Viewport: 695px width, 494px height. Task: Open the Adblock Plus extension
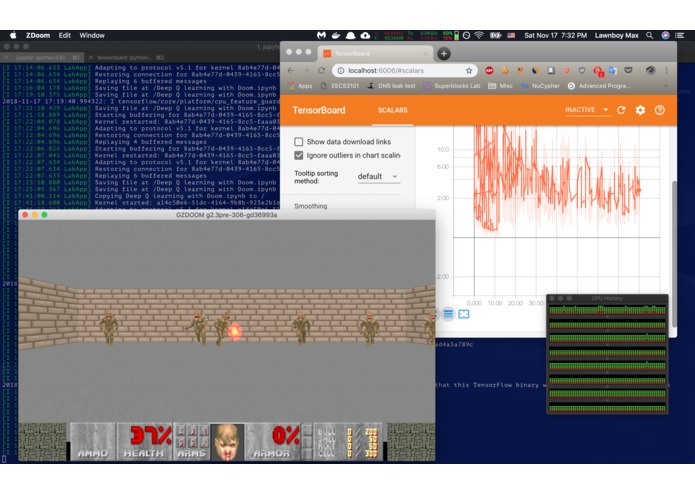(x=489, y=70)
